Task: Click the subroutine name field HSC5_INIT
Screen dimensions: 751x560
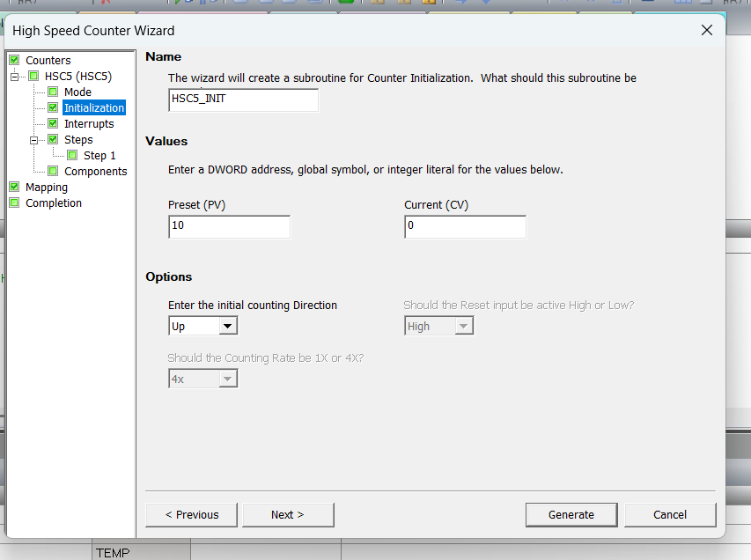Action: point(243,99)
